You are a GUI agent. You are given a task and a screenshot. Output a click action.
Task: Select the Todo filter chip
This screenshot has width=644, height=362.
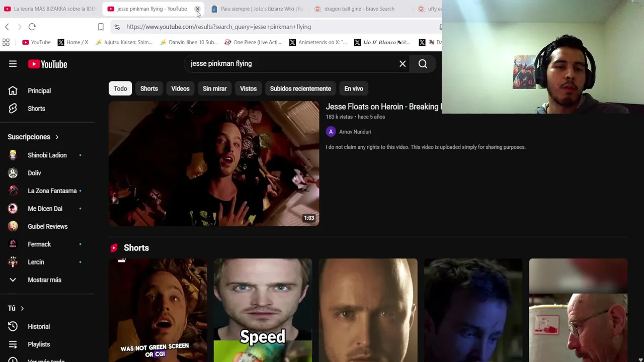(x=120, y=88)
